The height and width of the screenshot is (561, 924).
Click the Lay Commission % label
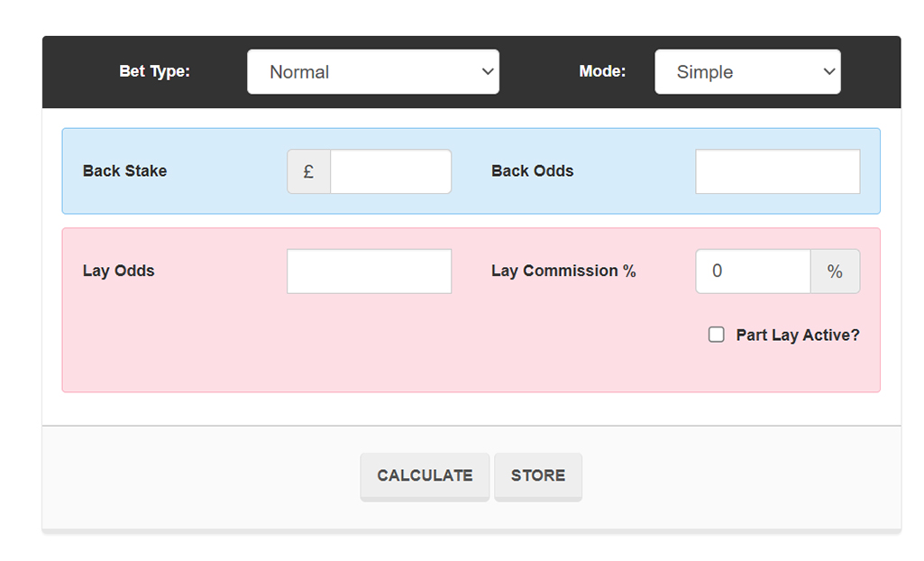pos(563,271)
